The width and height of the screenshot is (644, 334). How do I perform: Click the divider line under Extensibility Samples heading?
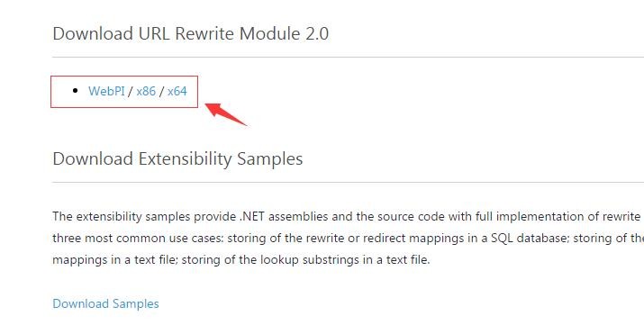point(348,182)
